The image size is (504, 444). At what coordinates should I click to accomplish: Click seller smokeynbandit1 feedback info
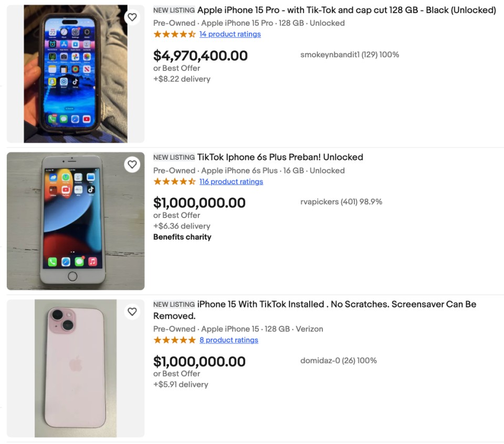tap(350, 55)
